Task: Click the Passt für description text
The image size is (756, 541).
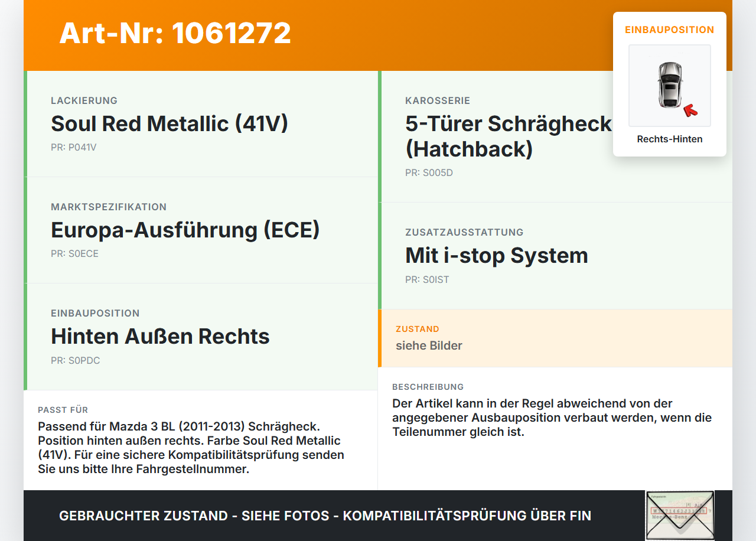Action: [x=191, y=448]
